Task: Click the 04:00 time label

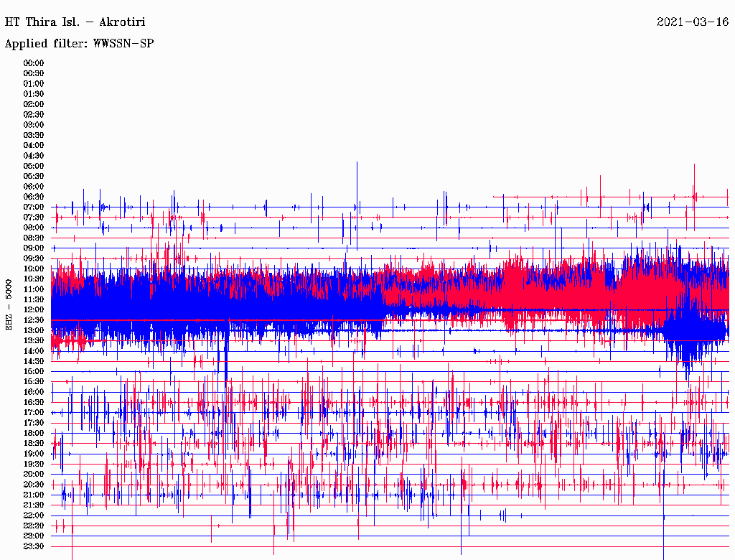Action: (34, 146)
